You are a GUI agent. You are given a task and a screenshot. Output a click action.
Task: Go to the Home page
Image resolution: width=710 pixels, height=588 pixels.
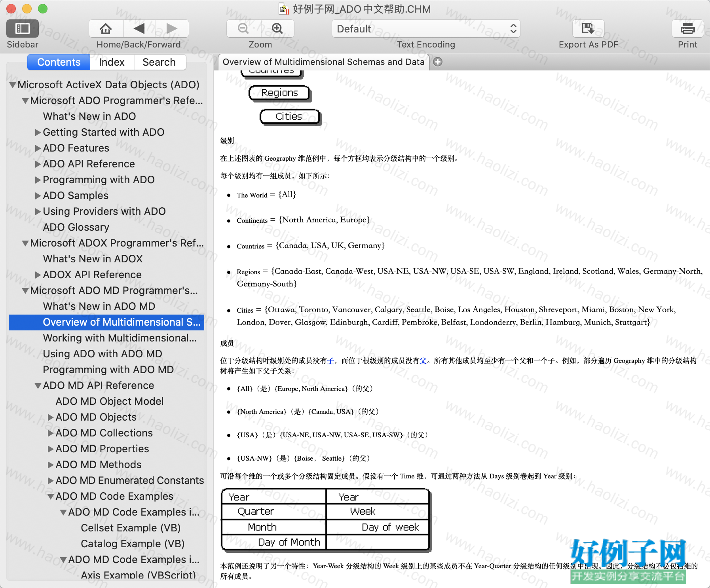pos(106,28)
